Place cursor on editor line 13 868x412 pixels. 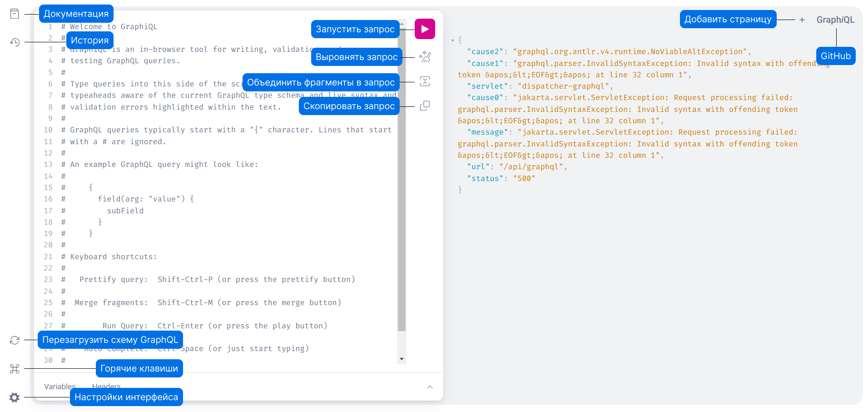coord(182,165)
